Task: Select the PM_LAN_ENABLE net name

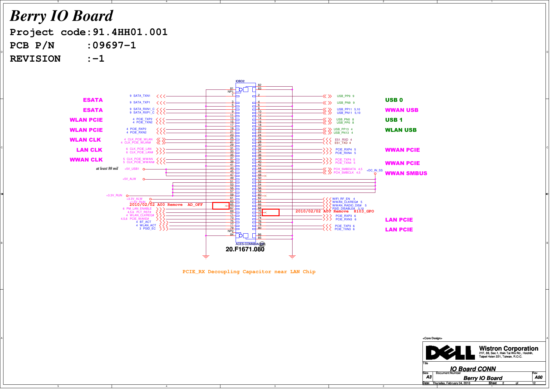Action: 139,209
